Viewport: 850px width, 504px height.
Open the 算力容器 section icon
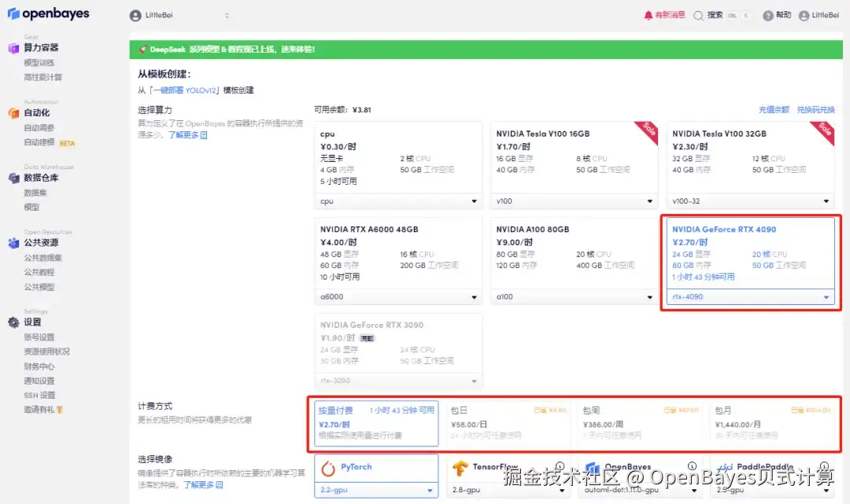13,48
